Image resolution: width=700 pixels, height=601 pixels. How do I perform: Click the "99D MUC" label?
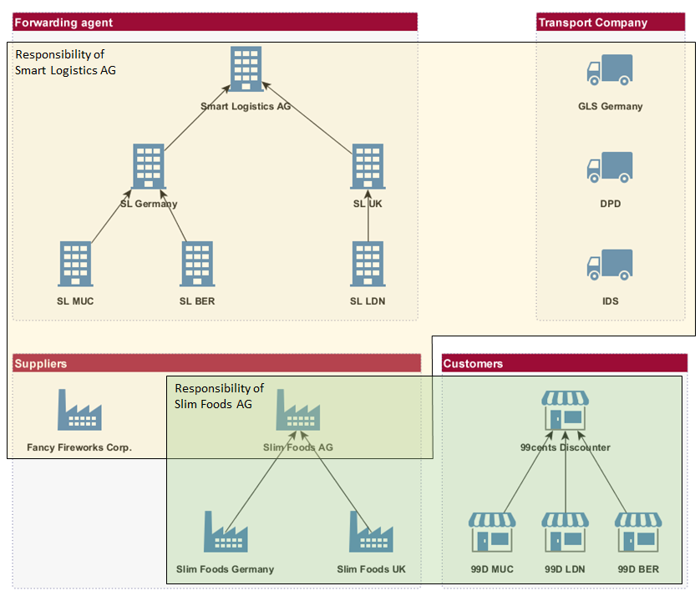(x=492, y=569)
